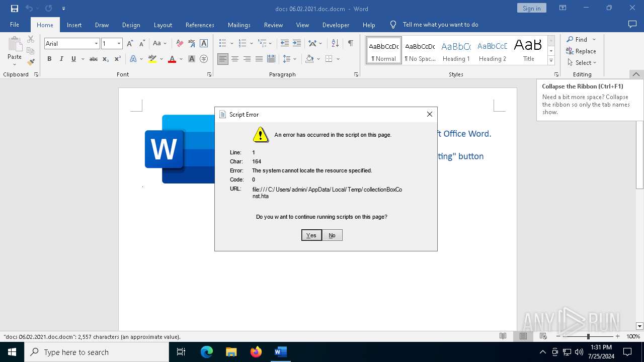Open Microsoft Edge from the taskbar

[206, 352]
